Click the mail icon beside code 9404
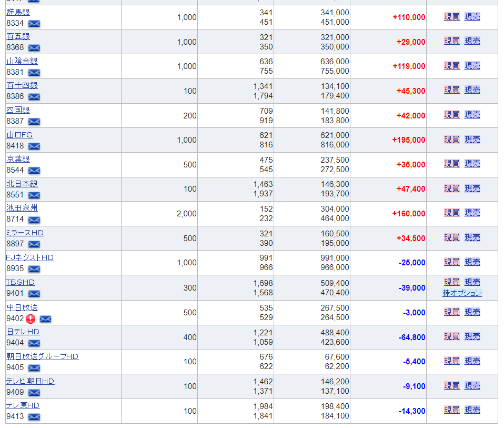Viewport: 504px width, 428px height. pyautogui.click(x=34, y=343)
